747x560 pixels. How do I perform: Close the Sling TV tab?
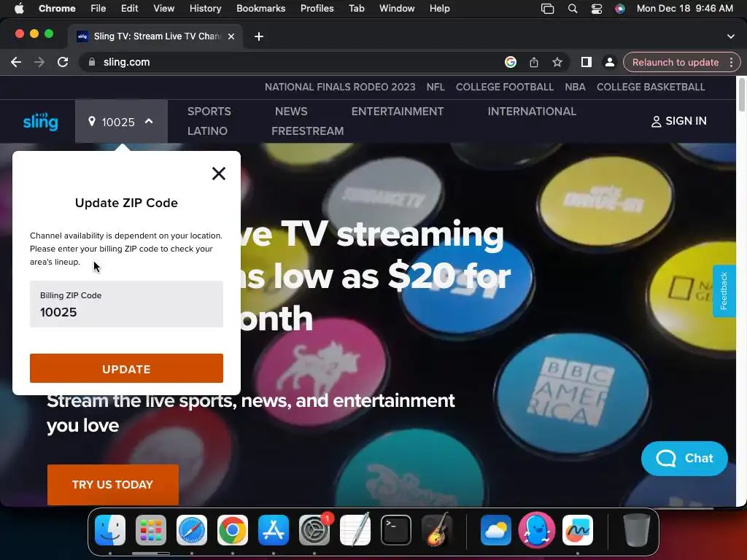pyautogui.click(x=231, y=36)
